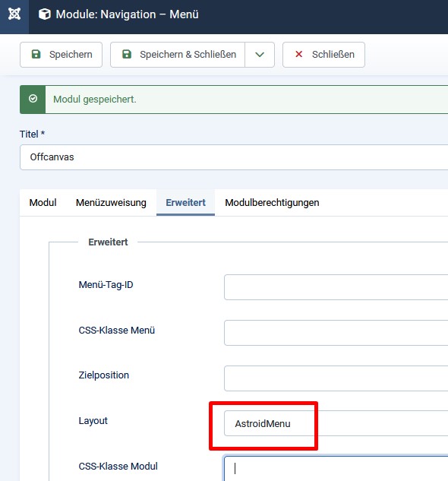Click the module cube icon in header
448x481 pixels.
coord(45,14)
